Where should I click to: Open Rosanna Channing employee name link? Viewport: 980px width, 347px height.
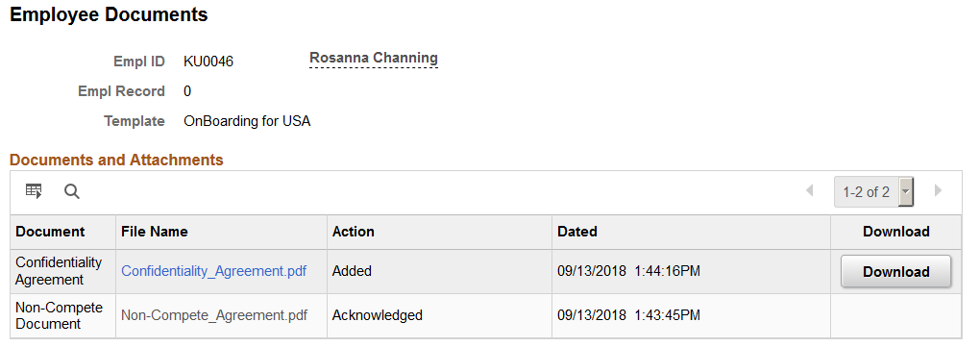(x=374, y=58)
